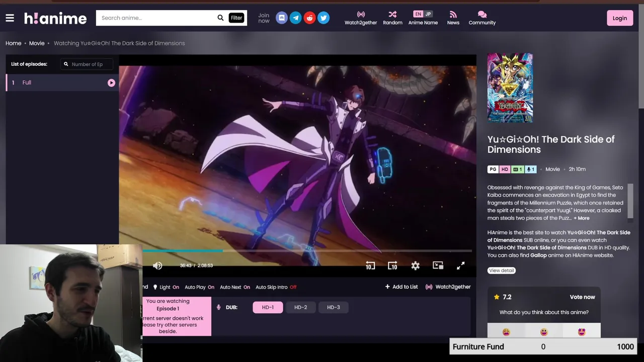Screen dimensions: 644x362
Task: Switch anime name language EN/JP
Action: [x=423, y=14]
